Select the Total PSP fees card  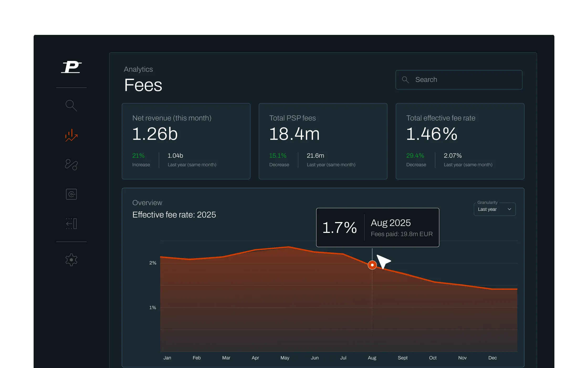(323, 141)
